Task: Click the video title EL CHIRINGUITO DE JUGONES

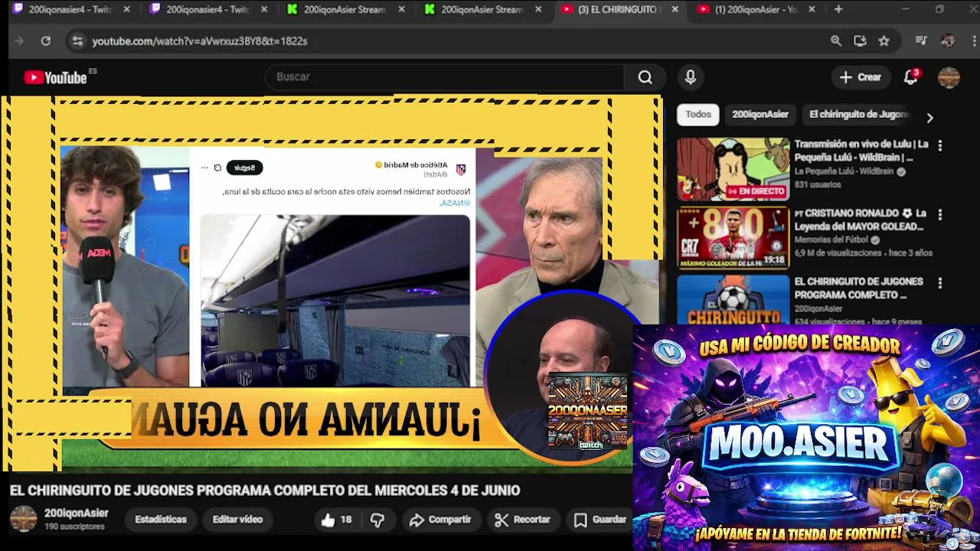Action: point(264,491)
